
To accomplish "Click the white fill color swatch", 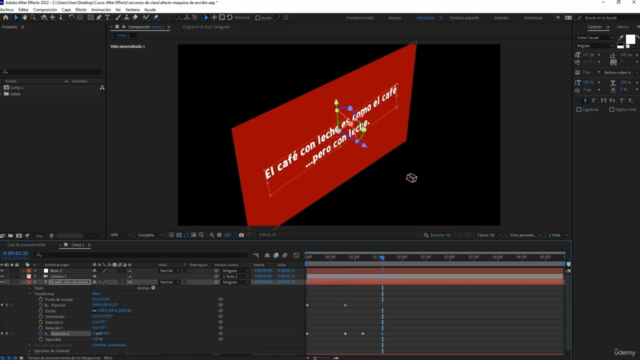I will pyautogui.click(x=631, y=39).
